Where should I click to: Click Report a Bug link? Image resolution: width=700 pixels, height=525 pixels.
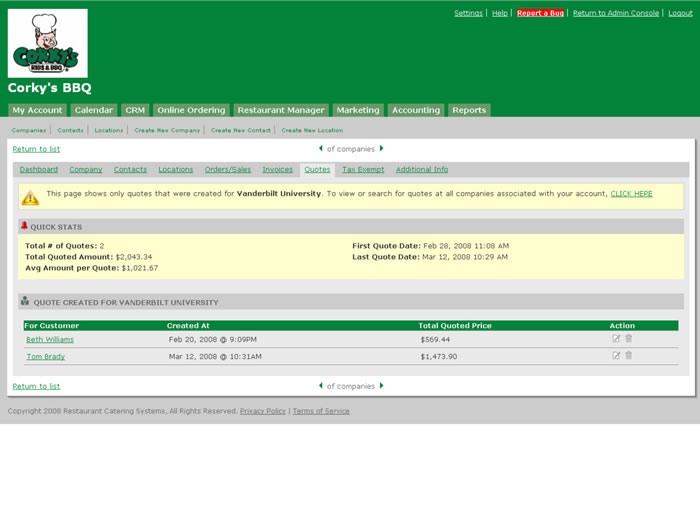click(x=540, y=13)
